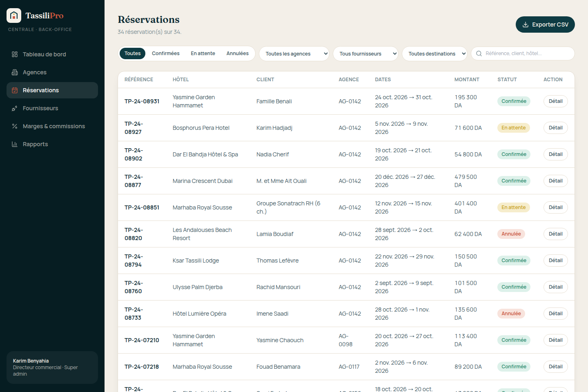Open Détail for Karim Hadjadj's booking
The image size is (588, 392).
pos(555,128)
